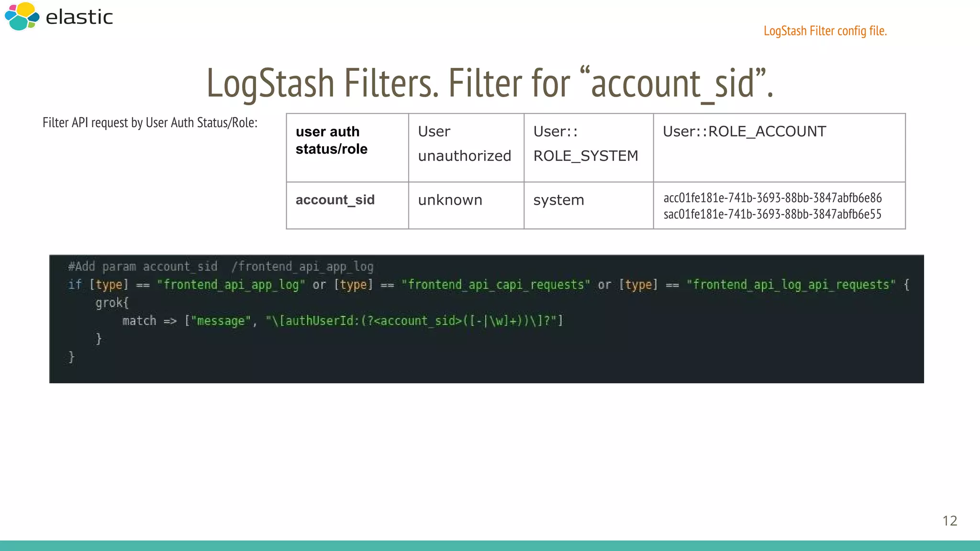
Task: Select the 'User::ROLE_ACCOUNT' table cell
Action: [780, 148]
